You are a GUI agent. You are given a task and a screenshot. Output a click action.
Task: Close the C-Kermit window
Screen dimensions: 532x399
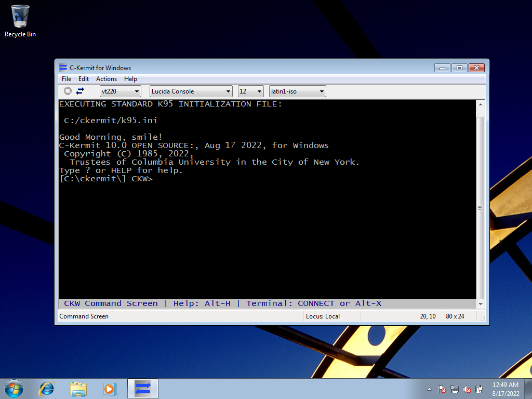[476, 68]
